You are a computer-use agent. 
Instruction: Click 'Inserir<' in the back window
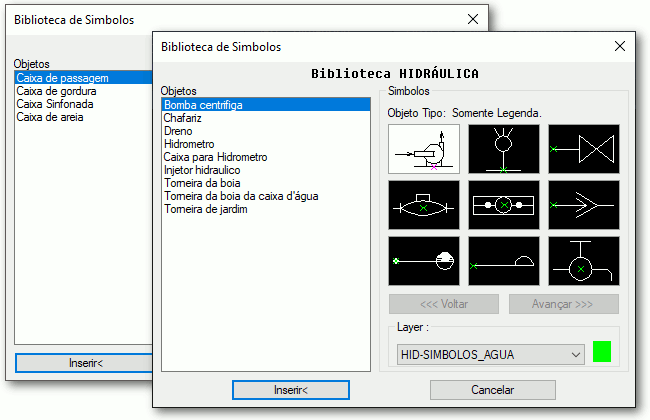click(x=85, y=363)
